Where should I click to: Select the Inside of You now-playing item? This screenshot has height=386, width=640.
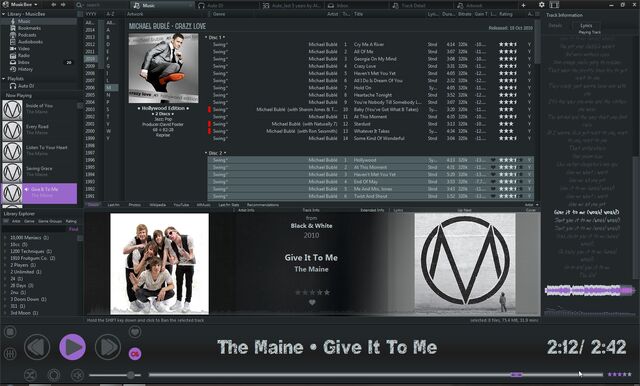pos(39,110)
